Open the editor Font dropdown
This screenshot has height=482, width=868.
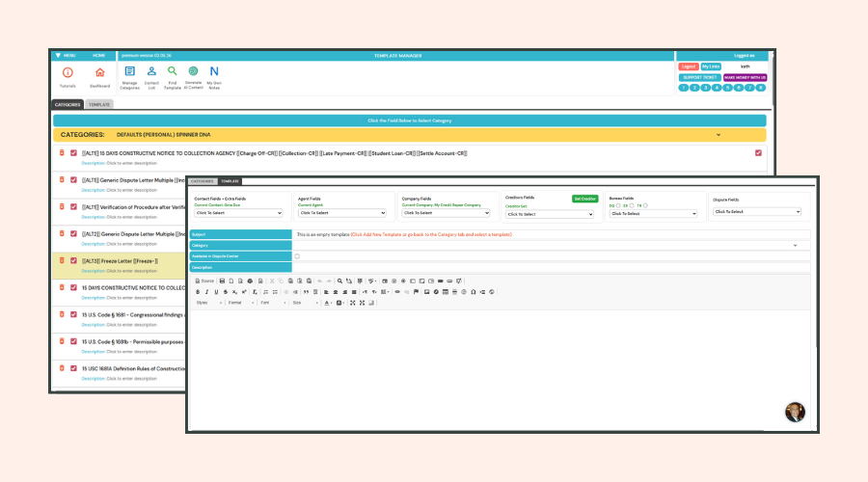pos(273,303)
